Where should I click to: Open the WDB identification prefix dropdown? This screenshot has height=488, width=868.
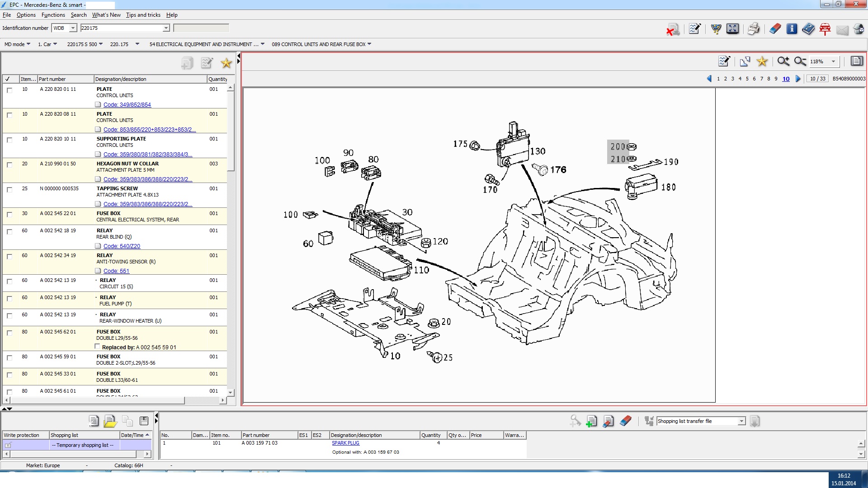point(73,28)
